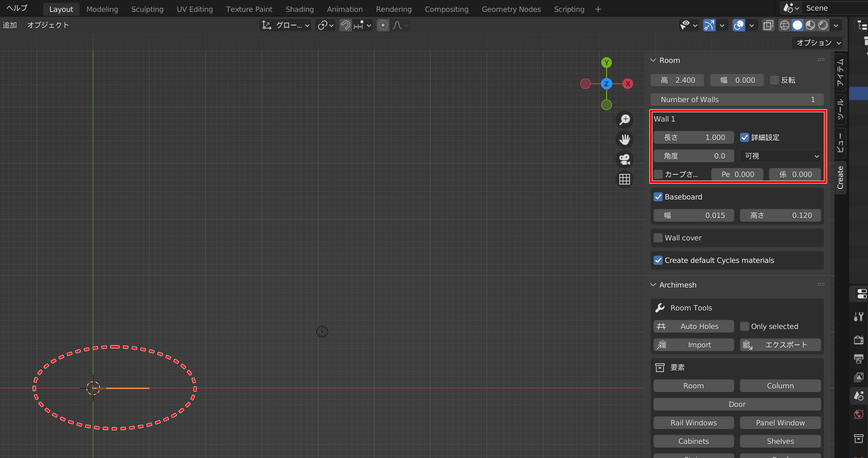Open the 可視 wall visibility dropdown
Viewport: 868px width, 458px height.
pyautogui.click(x=780, y=156)
